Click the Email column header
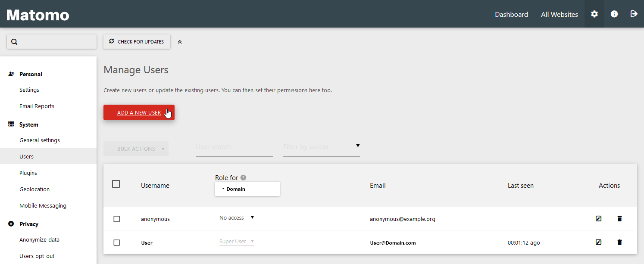The width and height of the screenshot is (644, 264). tap(378, 186)
